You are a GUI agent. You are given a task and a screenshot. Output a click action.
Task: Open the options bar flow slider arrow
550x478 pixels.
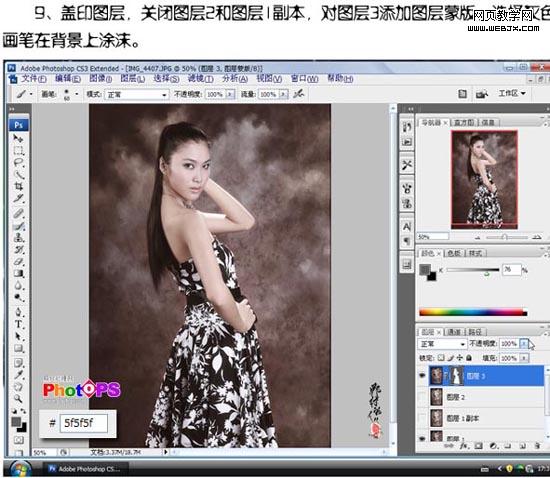click(283, 94)
